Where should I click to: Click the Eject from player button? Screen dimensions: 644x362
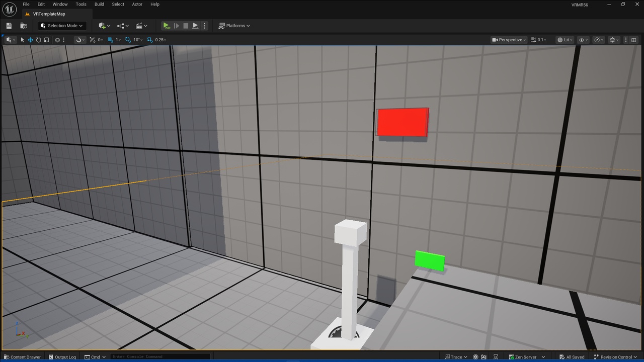[x=195, y=26]
